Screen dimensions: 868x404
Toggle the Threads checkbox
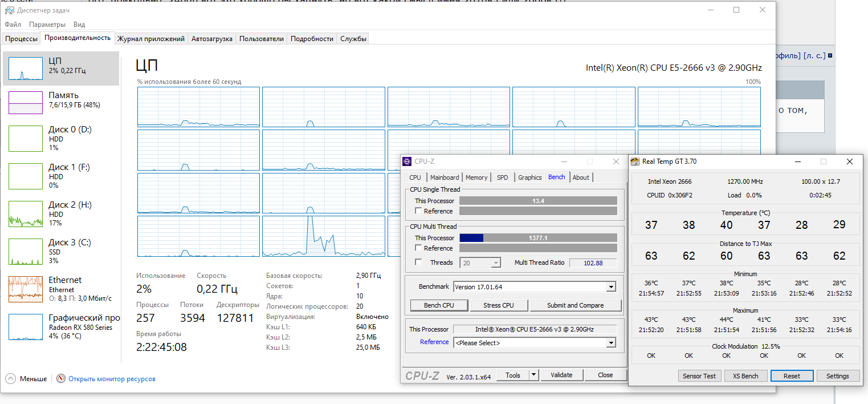coord(418,262)
